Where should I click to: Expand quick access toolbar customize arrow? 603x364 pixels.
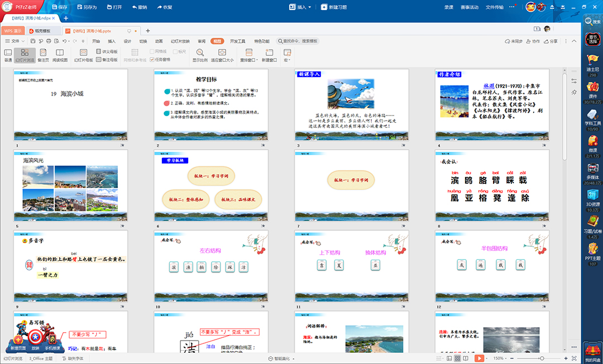tap(83, 41)
